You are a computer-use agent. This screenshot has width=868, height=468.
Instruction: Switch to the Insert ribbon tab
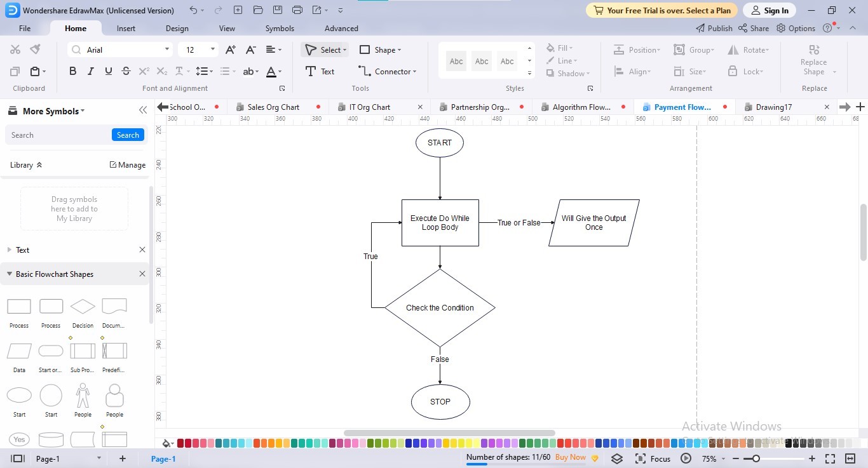pyautogui.click(x=126, y=28)
